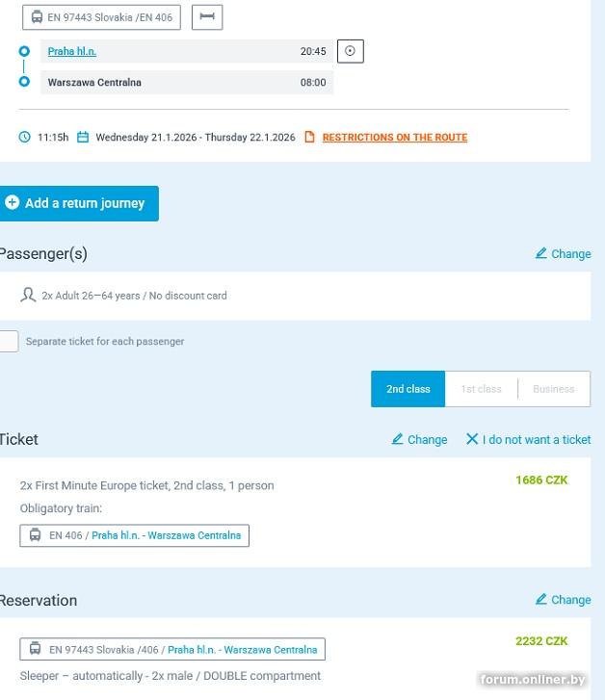Screen dimensions: 605x700
Task: Choose the Business class tab
Action: click(553, 389)
